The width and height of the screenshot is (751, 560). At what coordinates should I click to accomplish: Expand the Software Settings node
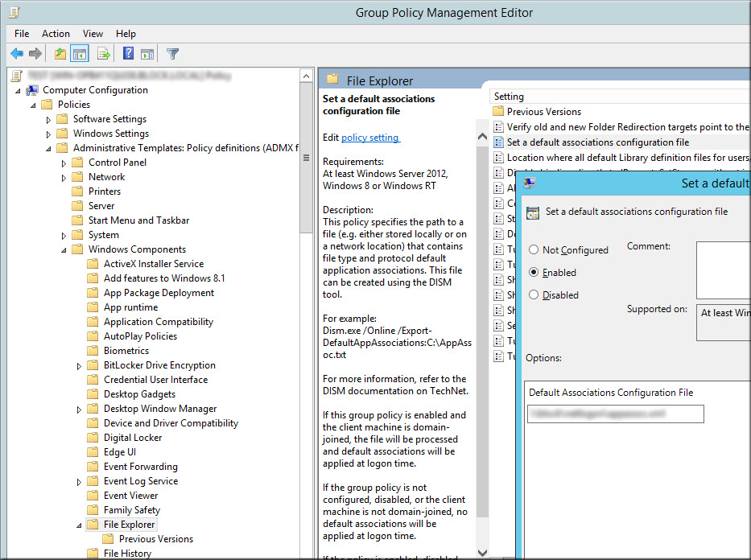[x=48, y=120]
